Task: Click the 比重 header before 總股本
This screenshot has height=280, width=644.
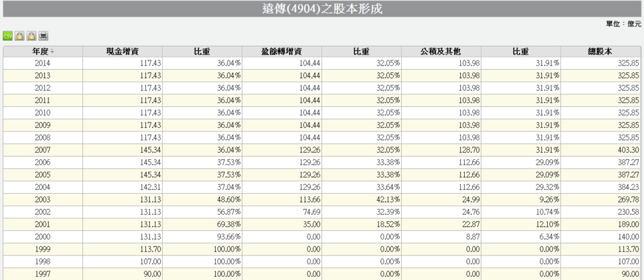Action: point(521,52)
